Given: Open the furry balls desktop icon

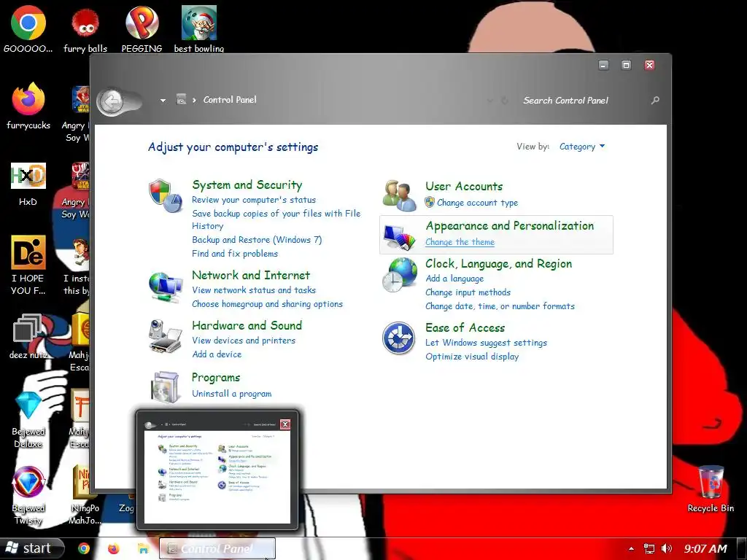Looking at the screenshot, I should [x=85, y=29].
